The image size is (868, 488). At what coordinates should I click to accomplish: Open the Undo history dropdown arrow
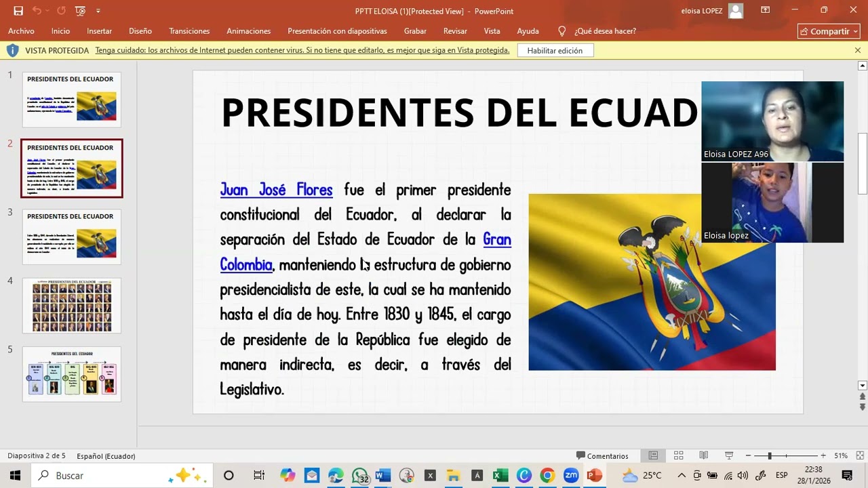click(47, 11)
